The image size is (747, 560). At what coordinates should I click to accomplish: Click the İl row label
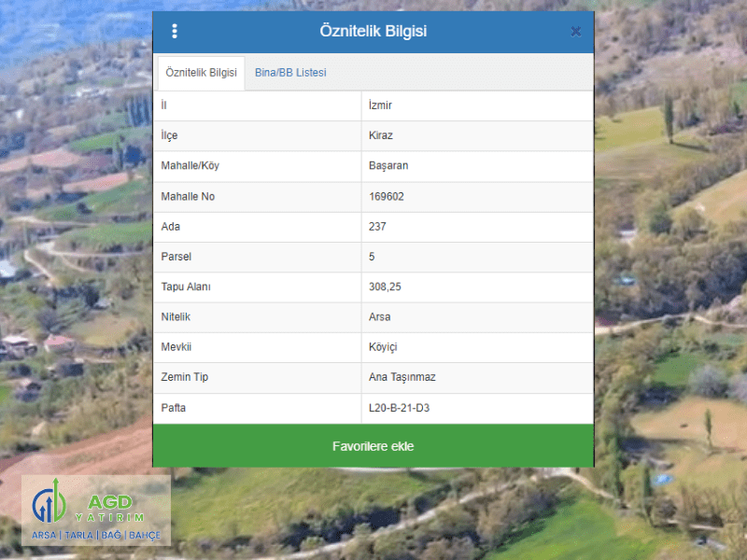point(164,105)
